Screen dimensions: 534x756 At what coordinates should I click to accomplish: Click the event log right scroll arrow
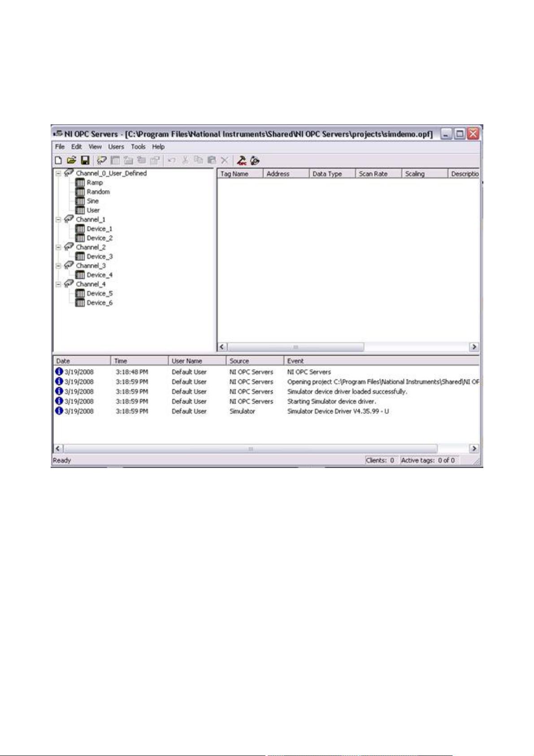click(474, 448)
